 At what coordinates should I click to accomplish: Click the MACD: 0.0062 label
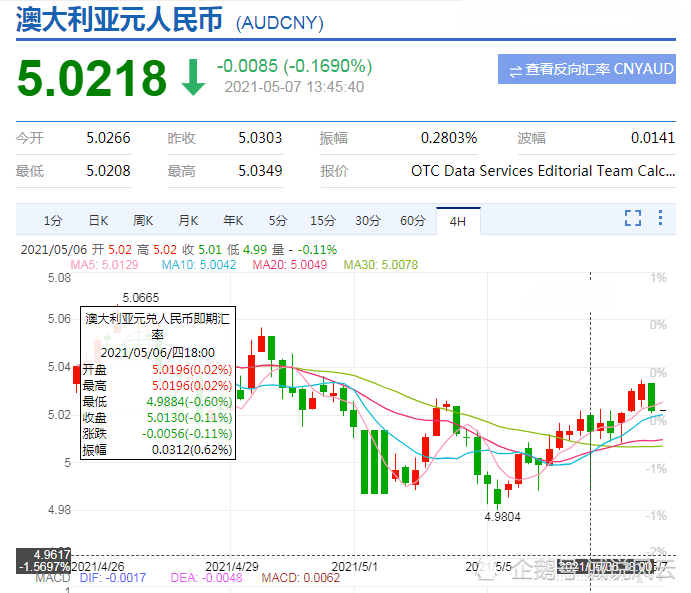[301, 578]
